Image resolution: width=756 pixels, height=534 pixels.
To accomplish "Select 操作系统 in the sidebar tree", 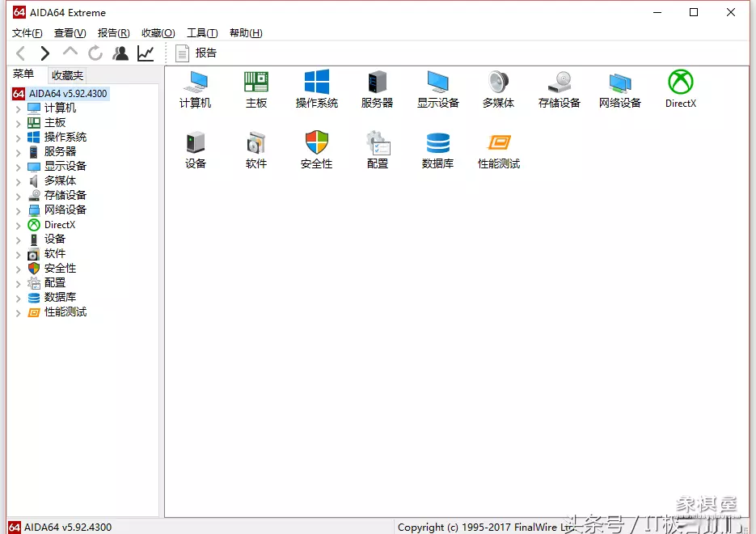I will tap(65, 137).
